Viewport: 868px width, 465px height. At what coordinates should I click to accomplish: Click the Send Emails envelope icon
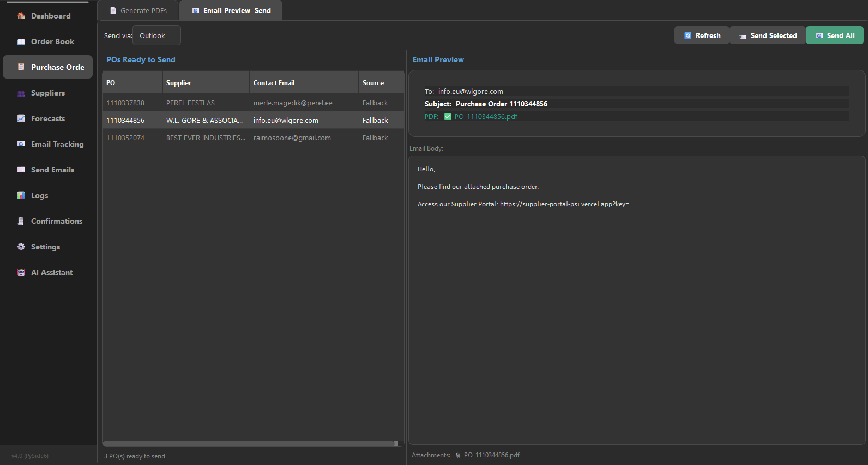pos(21,170)
